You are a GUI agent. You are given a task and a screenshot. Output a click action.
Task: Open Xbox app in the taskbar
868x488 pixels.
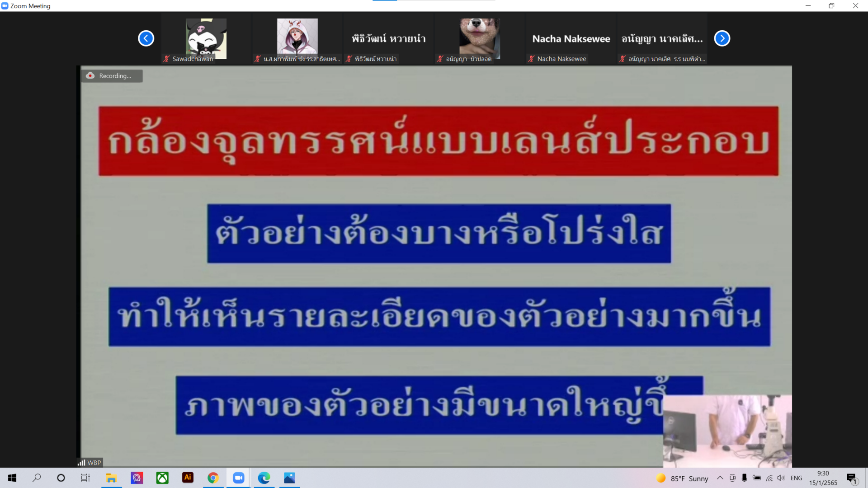click(x=162, y=478)
